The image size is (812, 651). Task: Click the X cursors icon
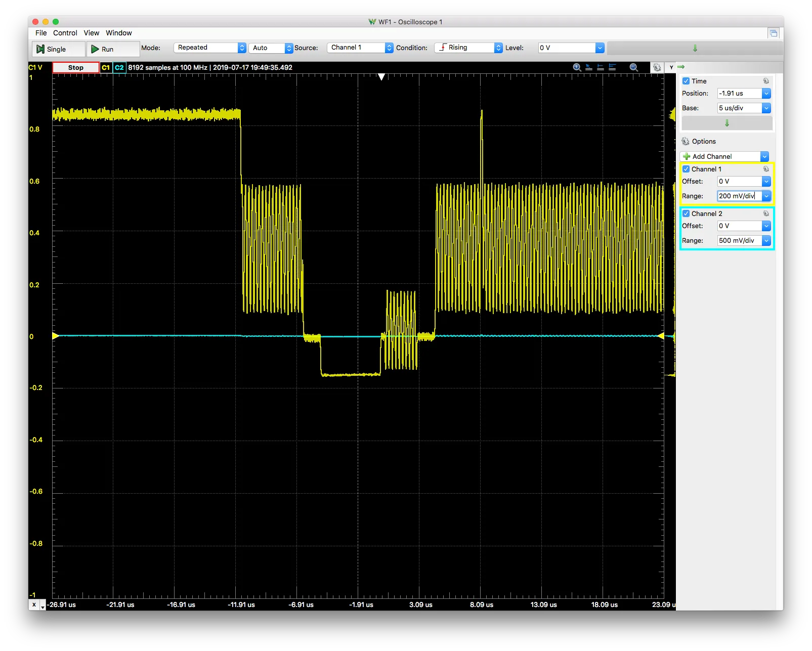pyautogui.click(x=601, y=67)
